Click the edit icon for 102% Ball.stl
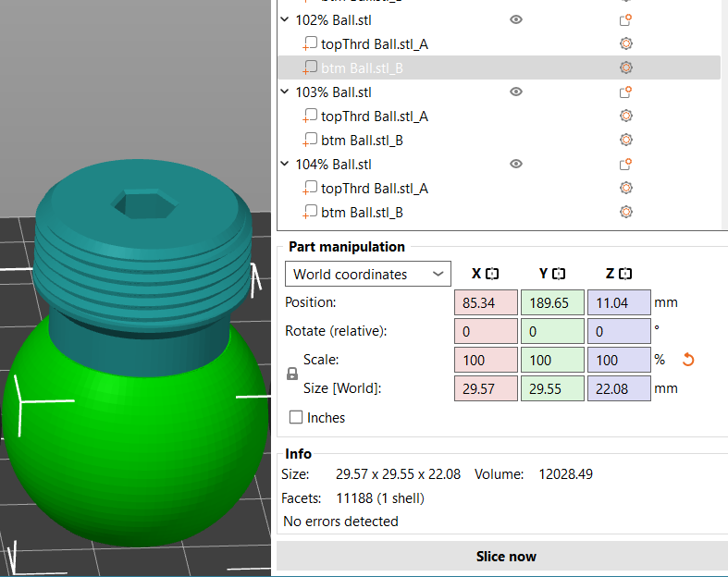 click(x=625, y=20)
